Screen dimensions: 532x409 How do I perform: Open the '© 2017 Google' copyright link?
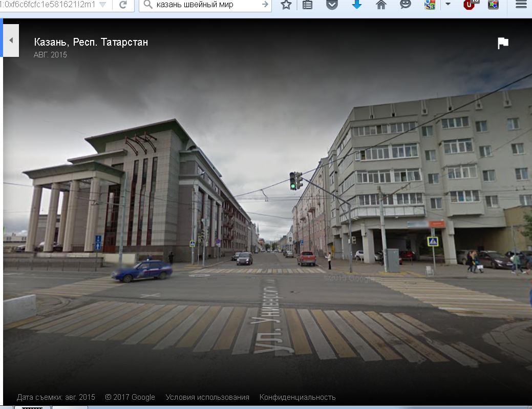point(130,397)
